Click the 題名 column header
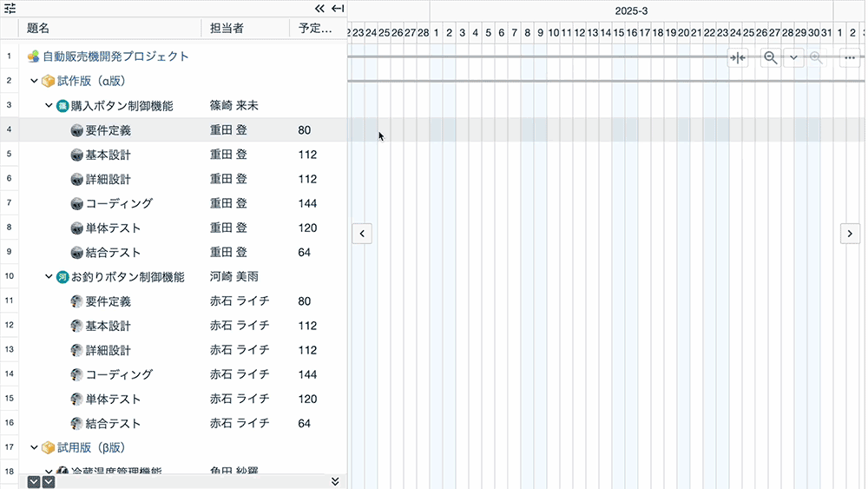This screenshot has height=489, width=868. click(39, 29)
